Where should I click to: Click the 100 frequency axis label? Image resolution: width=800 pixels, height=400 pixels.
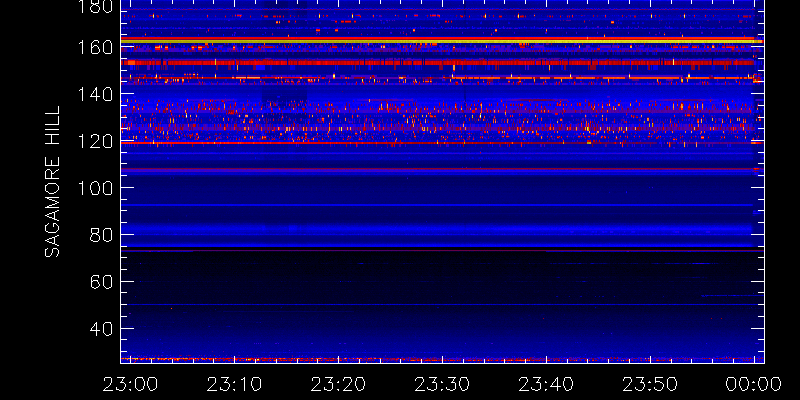pyautogui.click(x=95, y=188)
